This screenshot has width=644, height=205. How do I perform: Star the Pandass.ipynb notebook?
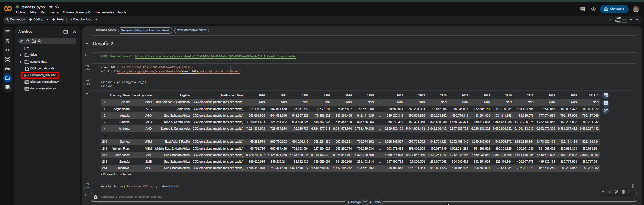click(x=51, y=7)
